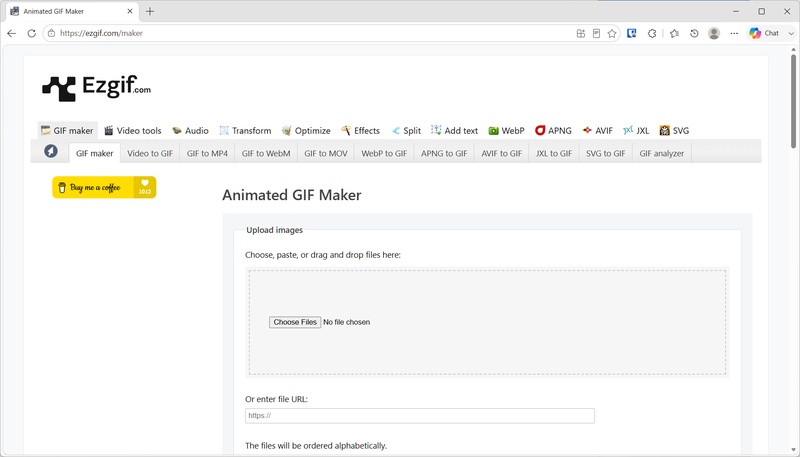Click the heart counter on coffee button
800x457 pixels.
[x=145, y=187]
